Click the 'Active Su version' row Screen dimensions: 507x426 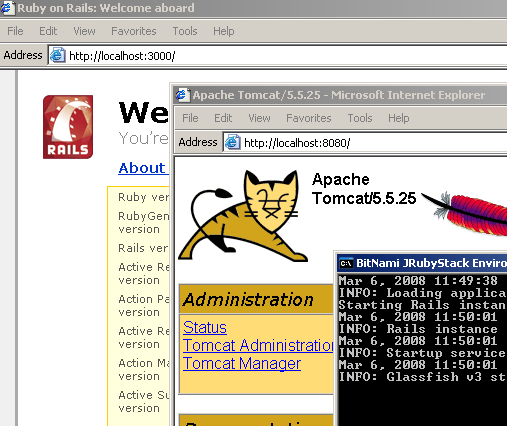(143, 401)
